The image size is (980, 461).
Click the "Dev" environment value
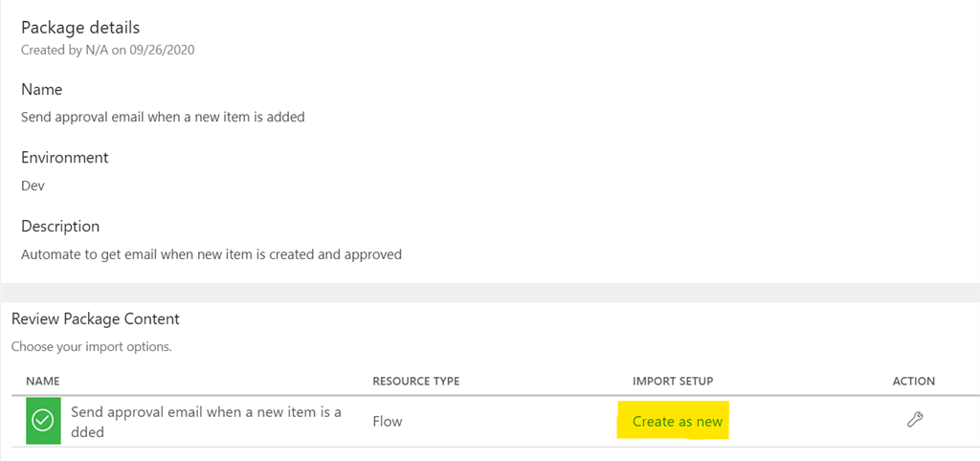[x=33, y=186]
